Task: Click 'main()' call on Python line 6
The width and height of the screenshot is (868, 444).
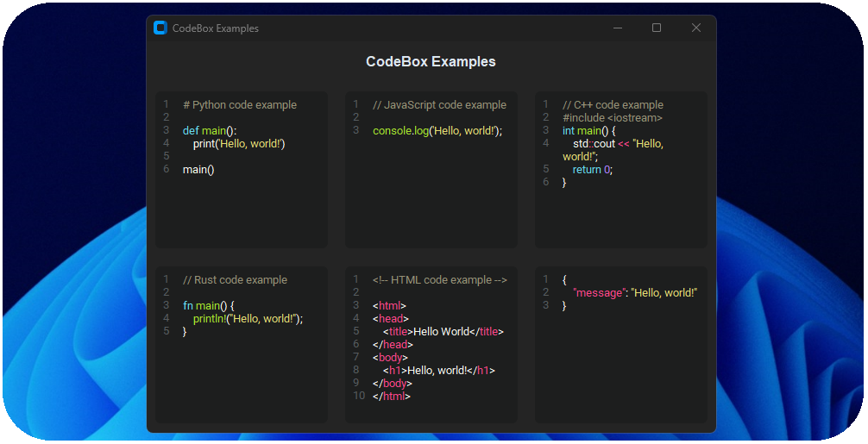Action: 198,170
